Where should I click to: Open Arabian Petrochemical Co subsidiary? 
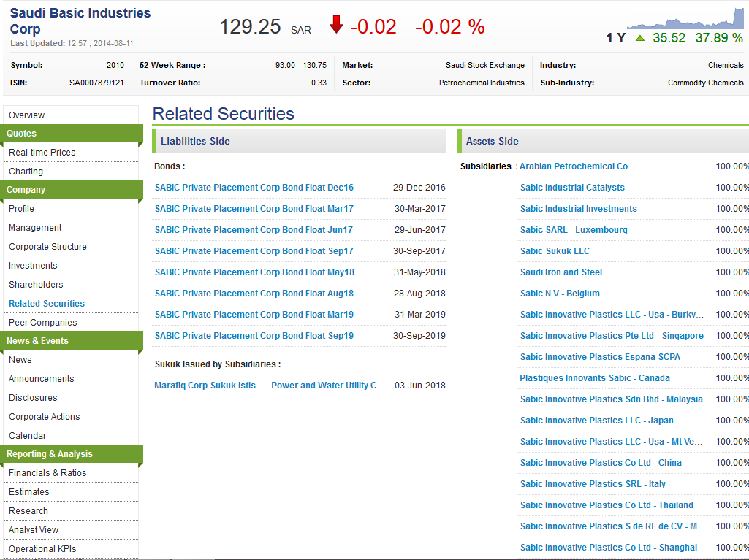tap(574, 166)
